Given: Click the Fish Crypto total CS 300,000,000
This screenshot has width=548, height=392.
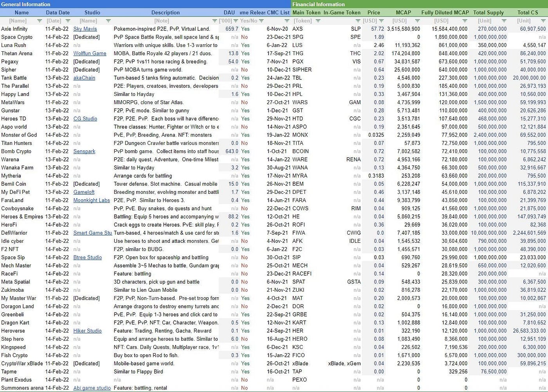Looking at the screenshot, I should (x=531, y=355).
